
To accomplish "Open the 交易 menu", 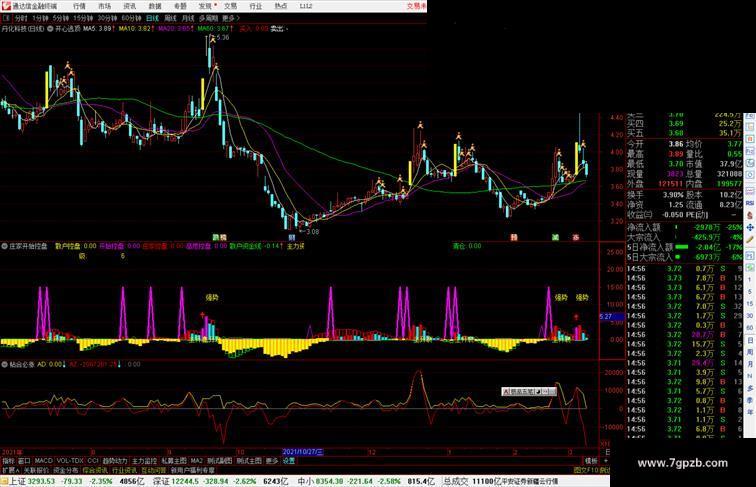I will point(230,6).
